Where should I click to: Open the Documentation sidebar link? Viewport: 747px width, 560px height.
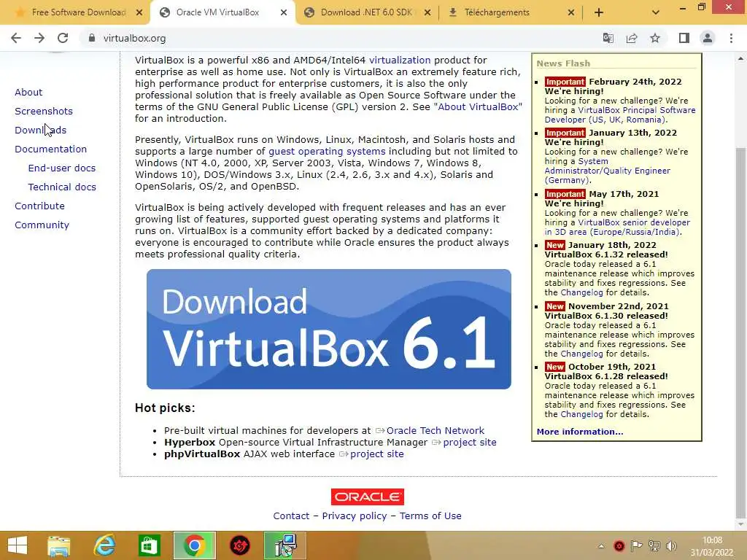click(51, 149)
